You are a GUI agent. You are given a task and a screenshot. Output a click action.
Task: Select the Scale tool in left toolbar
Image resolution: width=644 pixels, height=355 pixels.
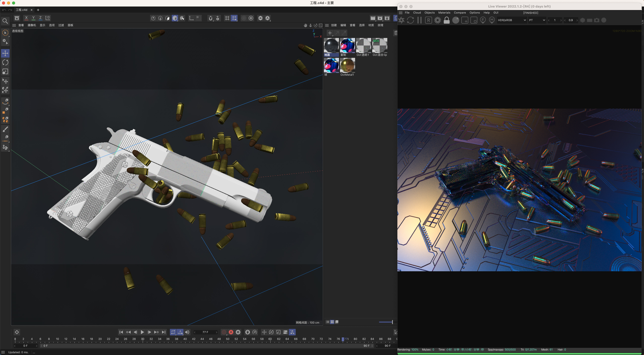(5, 72)
